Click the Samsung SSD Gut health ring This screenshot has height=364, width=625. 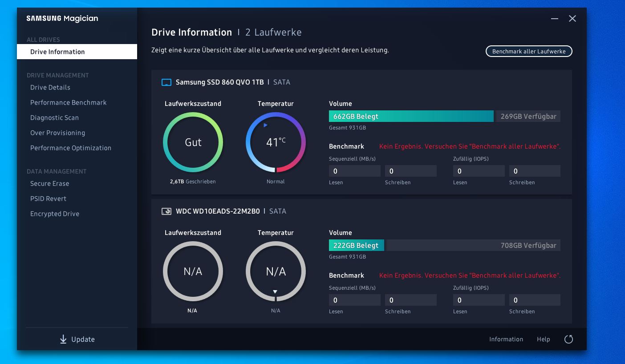click(193, 142)
